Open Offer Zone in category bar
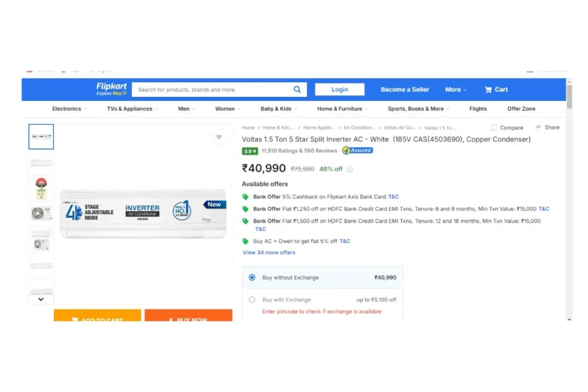The width and height of the screenshot is (588, 392). pos(521,109)
